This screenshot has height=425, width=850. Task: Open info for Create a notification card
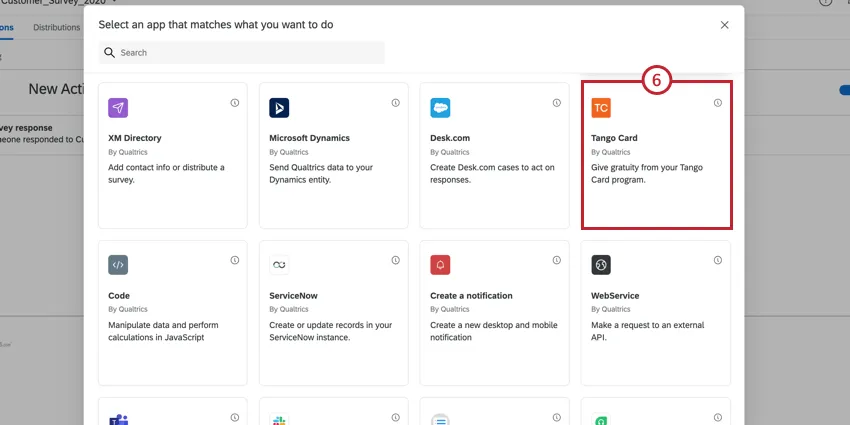[x=556, y=260]
